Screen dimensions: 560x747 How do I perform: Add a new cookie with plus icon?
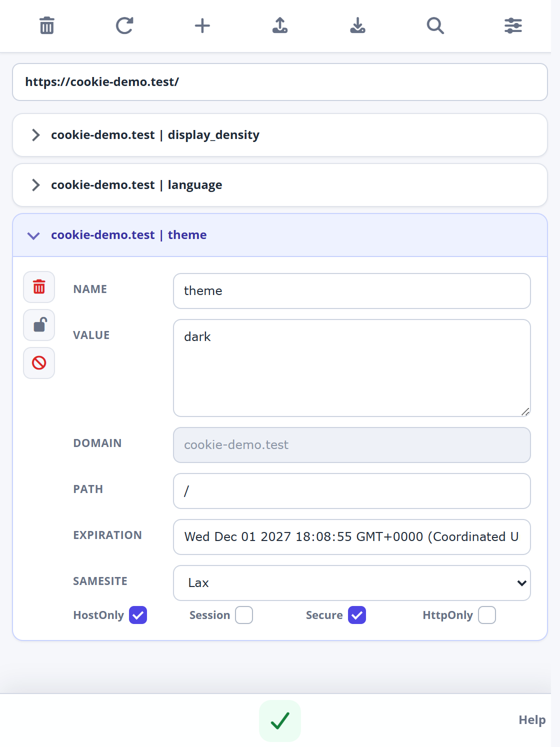(x=202, y=25)
